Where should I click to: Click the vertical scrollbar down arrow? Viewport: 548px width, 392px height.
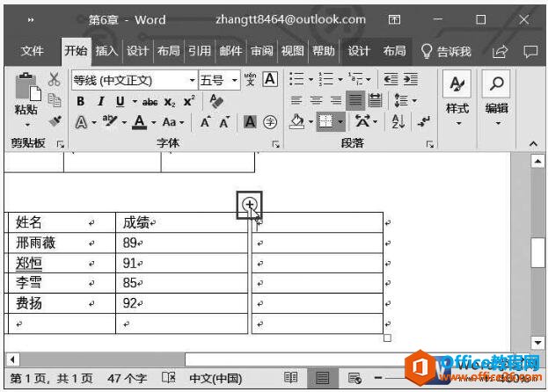538,342
